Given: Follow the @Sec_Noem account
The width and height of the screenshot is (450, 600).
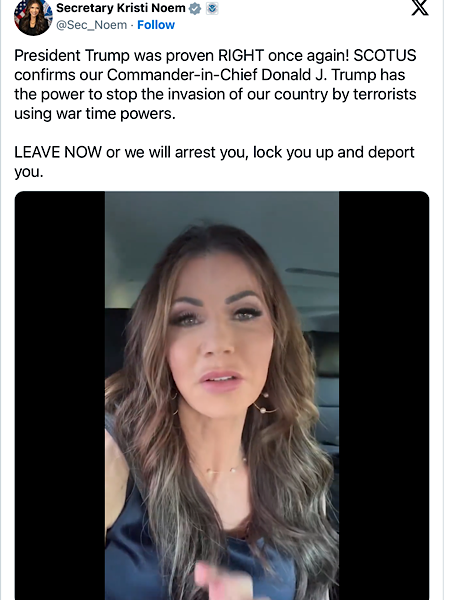Looking at the screenshot, I should point(156,25).
